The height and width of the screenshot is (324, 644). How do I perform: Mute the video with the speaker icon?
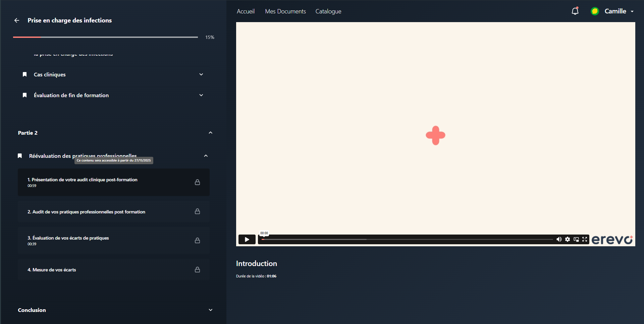(x=559, y=239)
